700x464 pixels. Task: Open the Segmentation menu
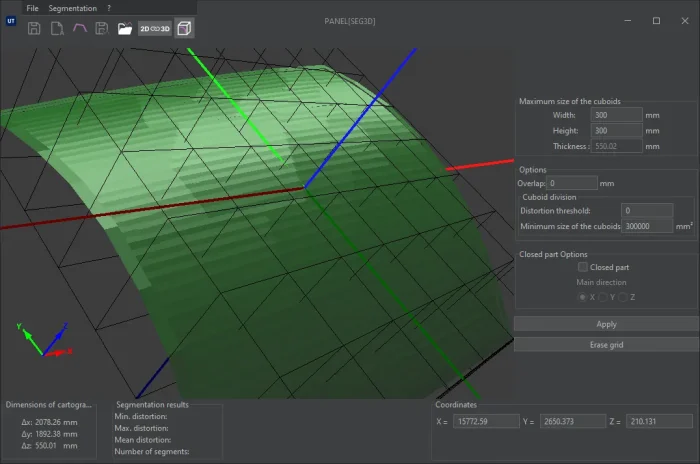[72, 7]
